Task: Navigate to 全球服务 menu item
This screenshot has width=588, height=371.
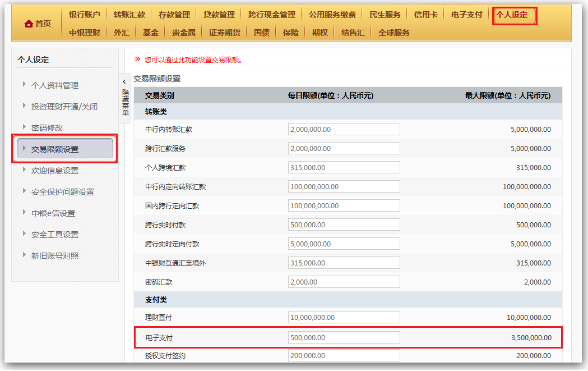Action: pyautogui.click(x=393, y=33)
